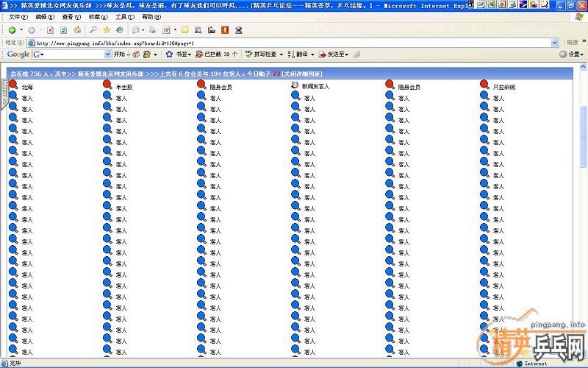
Task: Go back with the green Back arrow
Action: tap(12, 30)
